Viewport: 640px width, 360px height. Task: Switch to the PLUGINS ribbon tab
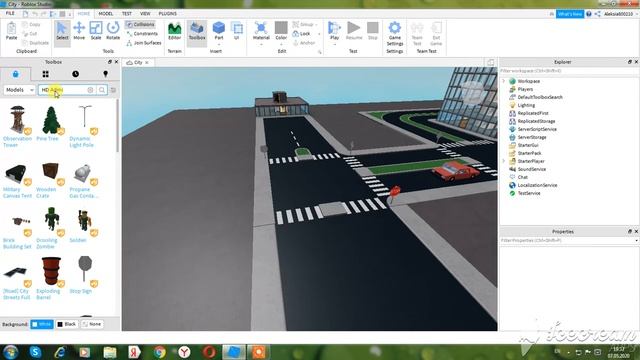click(168, 13)
